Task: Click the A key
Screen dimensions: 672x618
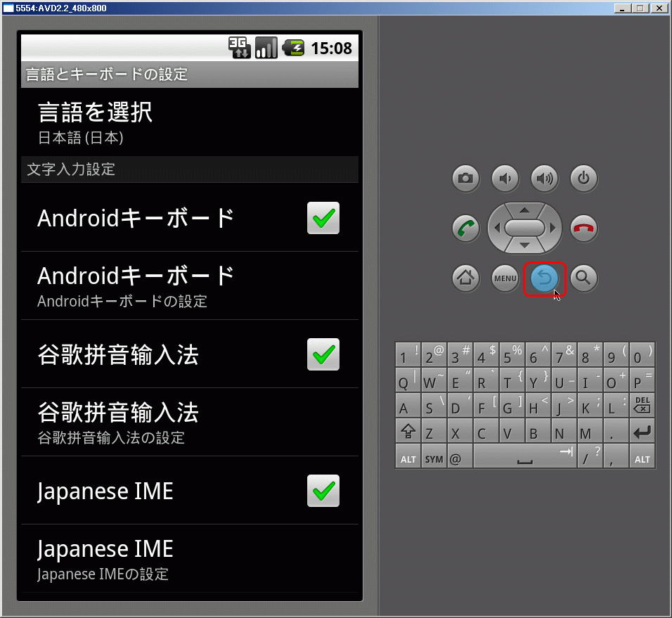Action: tap(408, 405)
